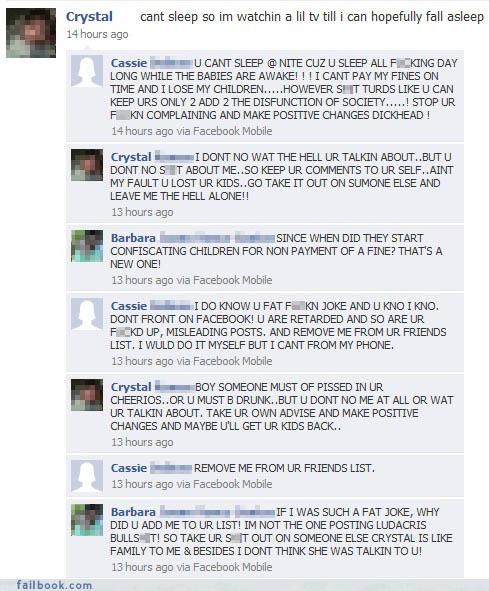Open Crystal's name on the DONT NO WAT comment
The width and height of the screenshot is (489, 591).
131,157
